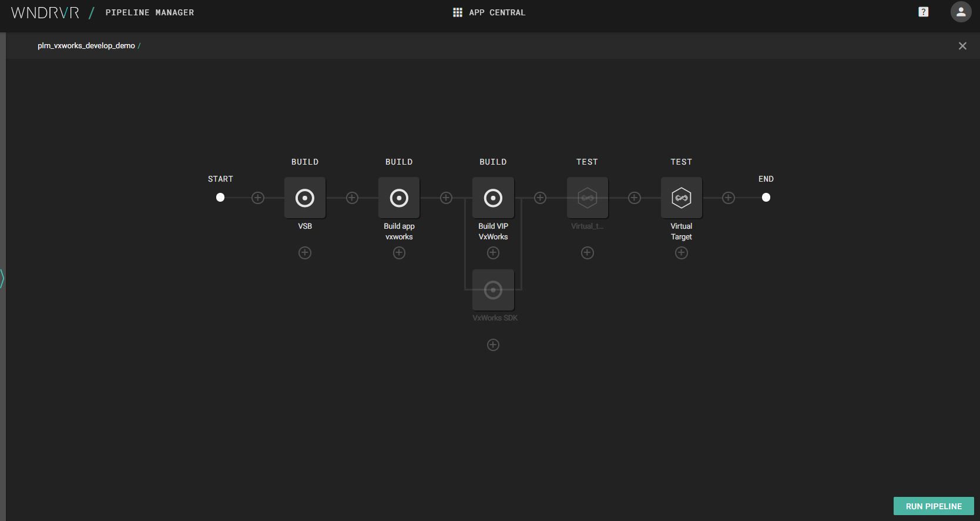980x521 pixels.
Task: Open the APP CENTRAL menu label
Action: click(x=497, y=12)
